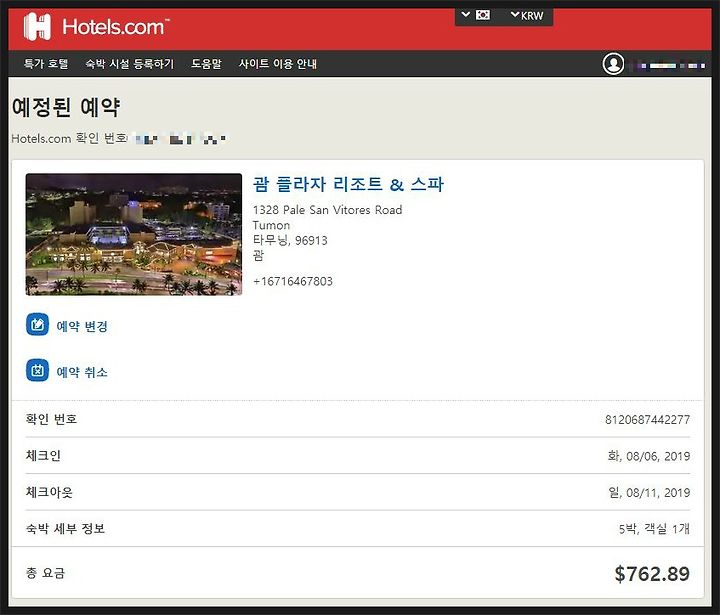Click the 예약 변경 edit icon
The image size is (720, 615).
(x=37, y=324)
